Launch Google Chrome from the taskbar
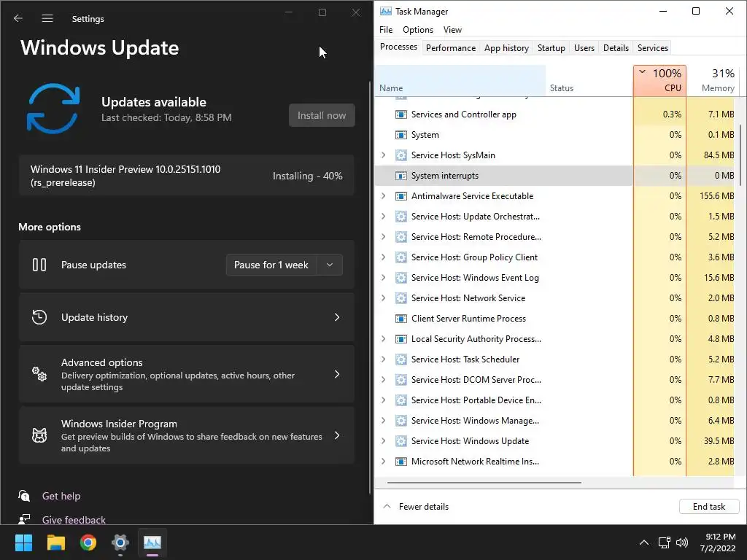This screenshot has width=747, height=560. 88,542
